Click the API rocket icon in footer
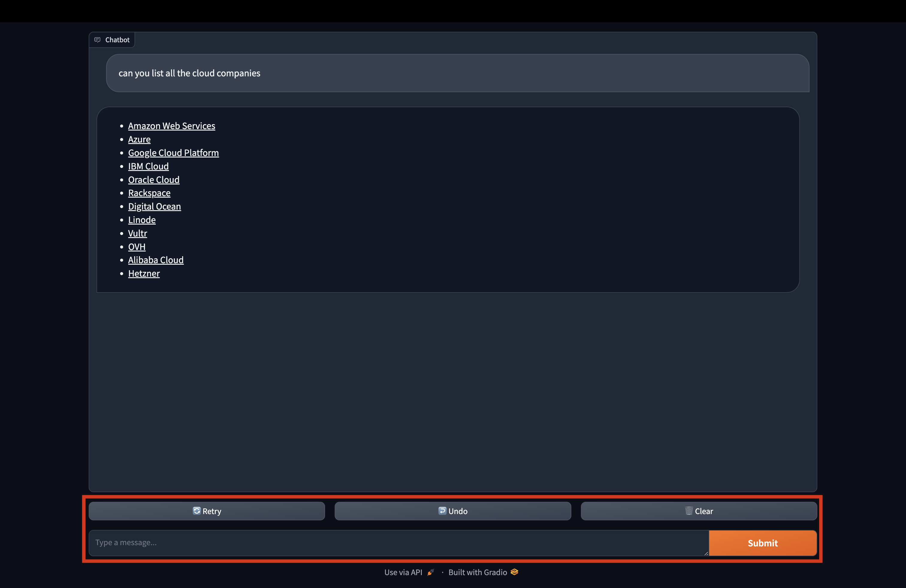This screenshot has width=906, height=588. tap(431, 572)
